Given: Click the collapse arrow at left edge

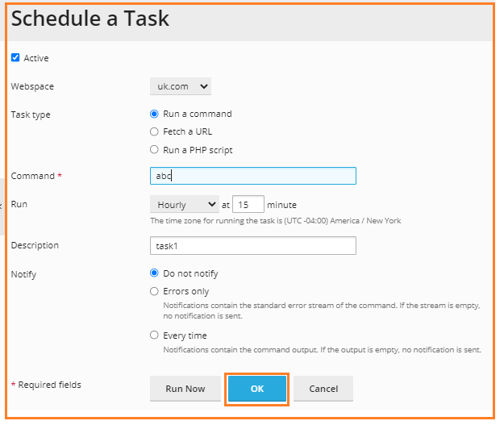Looking at the screenshot, I should [1, 206].
